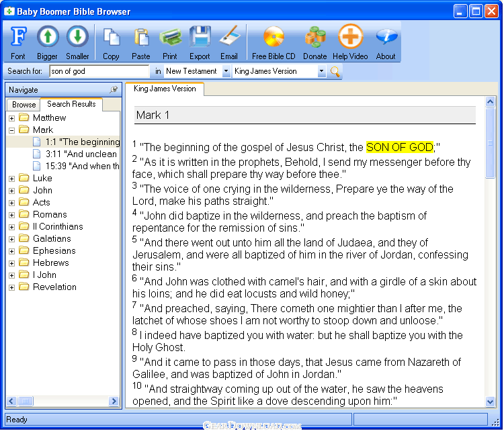The height and width of the screenshot is (431, 504).
Task: Close the Bible Browser window
Action: [491, 11]
